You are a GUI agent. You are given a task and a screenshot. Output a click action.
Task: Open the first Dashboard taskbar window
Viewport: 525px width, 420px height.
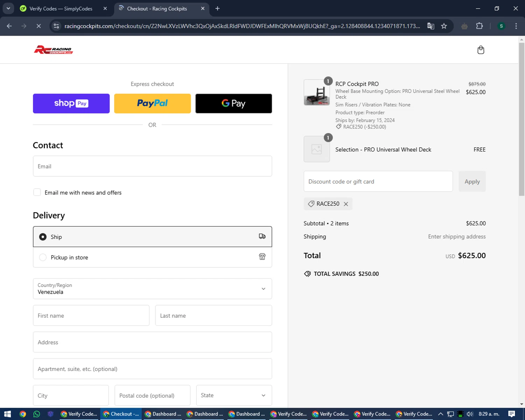click(163, 414)
